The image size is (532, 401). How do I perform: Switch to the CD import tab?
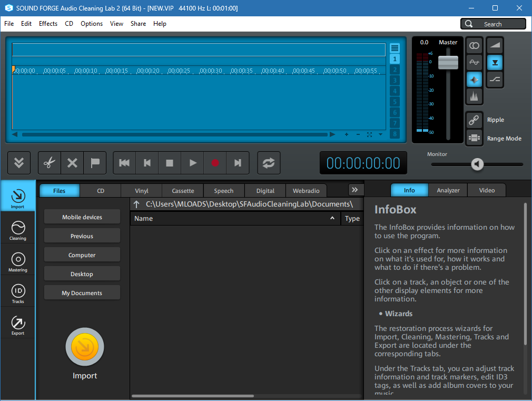101,190
